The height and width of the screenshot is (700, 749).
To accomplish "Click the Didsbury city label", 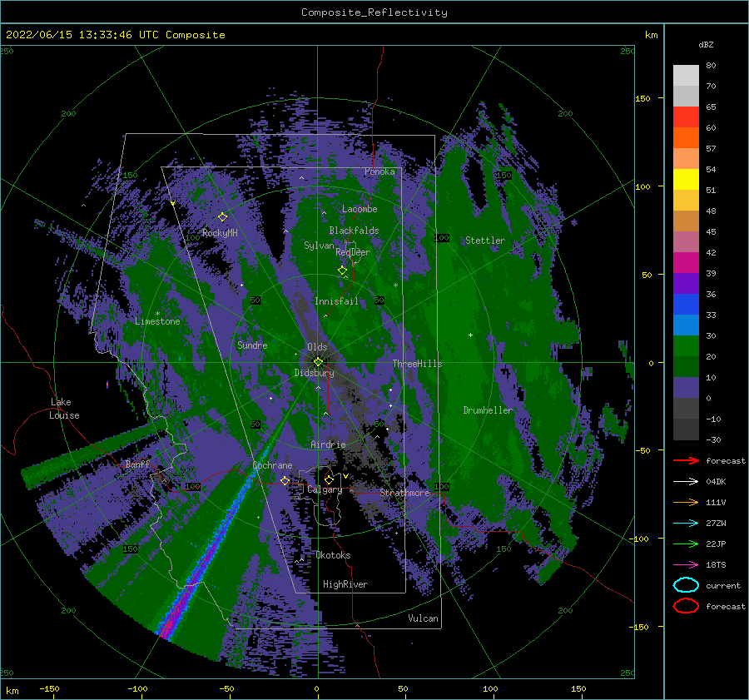I will tap(314, 373).
